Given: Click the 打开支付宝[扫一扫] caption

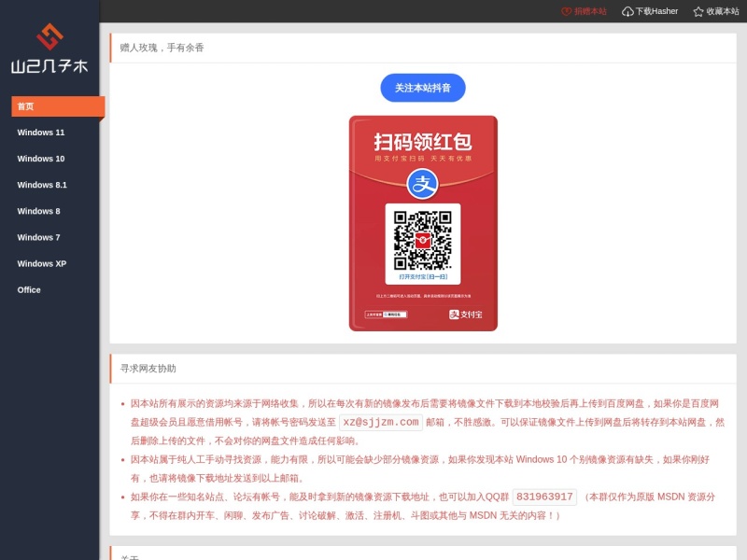Looking at the screenshot, I should [x=423, y=276].
